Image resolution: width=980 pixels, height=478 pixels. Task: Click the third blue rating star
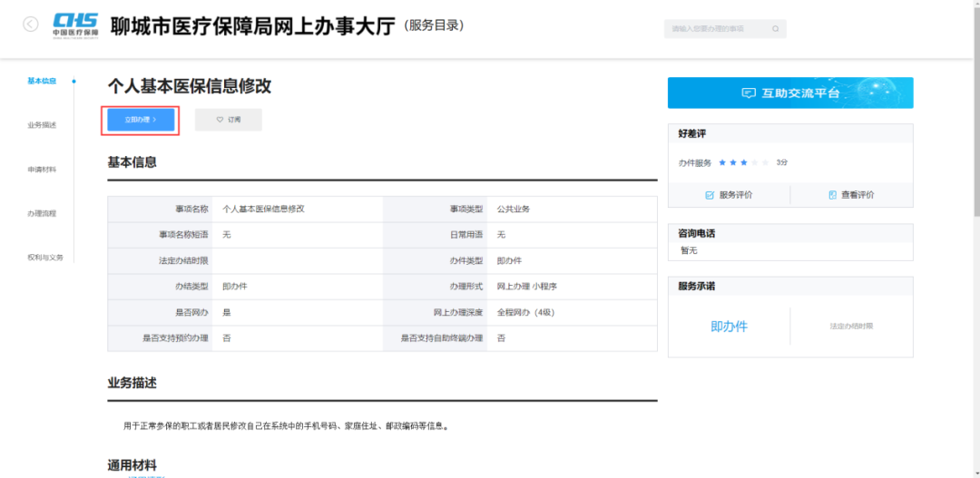(744, 162)
